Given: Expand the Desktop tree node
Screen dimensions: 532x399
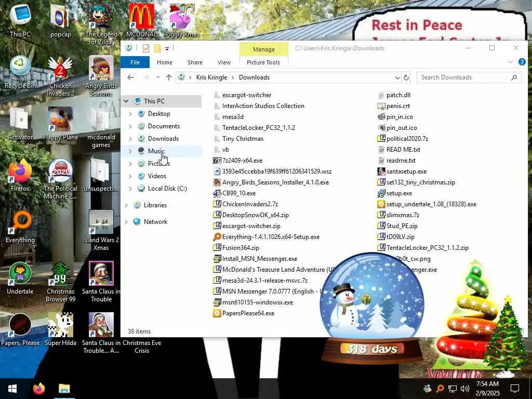Looking at the screenshot, I should pyautogui.click(x=130, y=114).
